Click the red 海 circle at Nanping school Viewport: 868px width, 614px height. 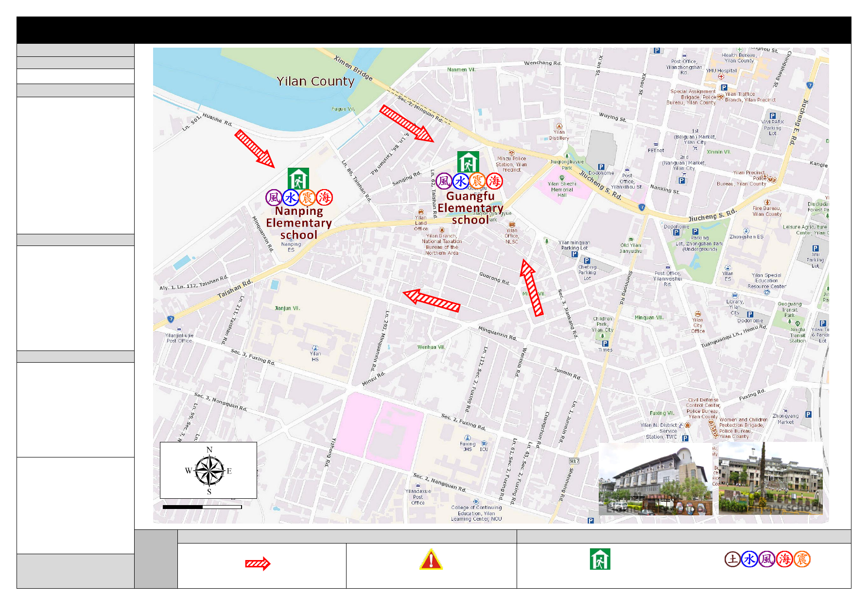[324, 198]
